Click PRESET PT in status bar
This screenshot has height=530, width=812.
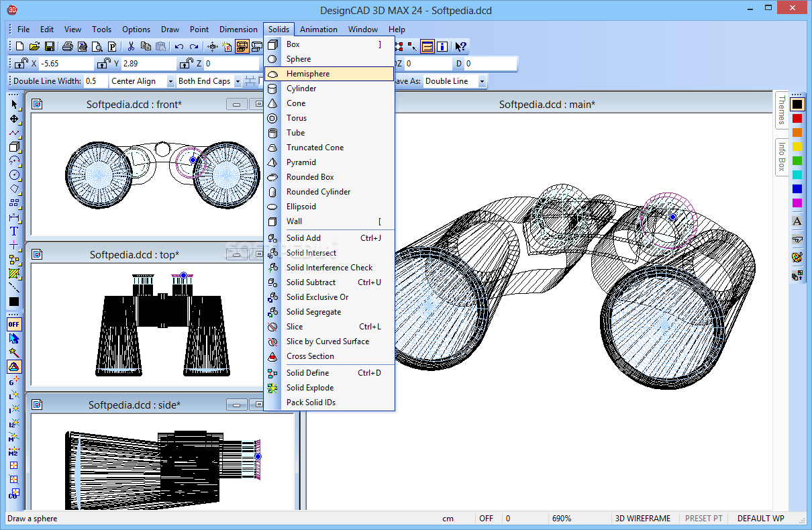coord(704,519)
